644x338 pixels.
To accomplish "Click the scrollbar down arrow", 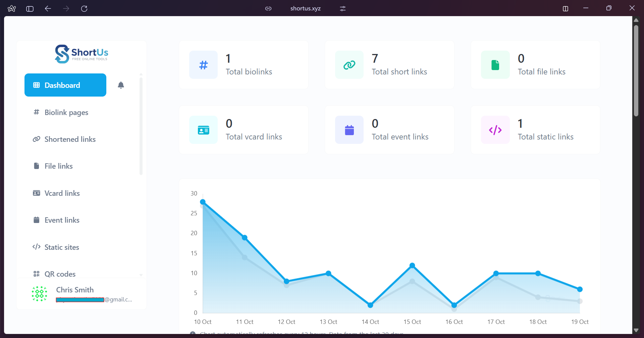I will pyautogui.click(x=636, y=330).
